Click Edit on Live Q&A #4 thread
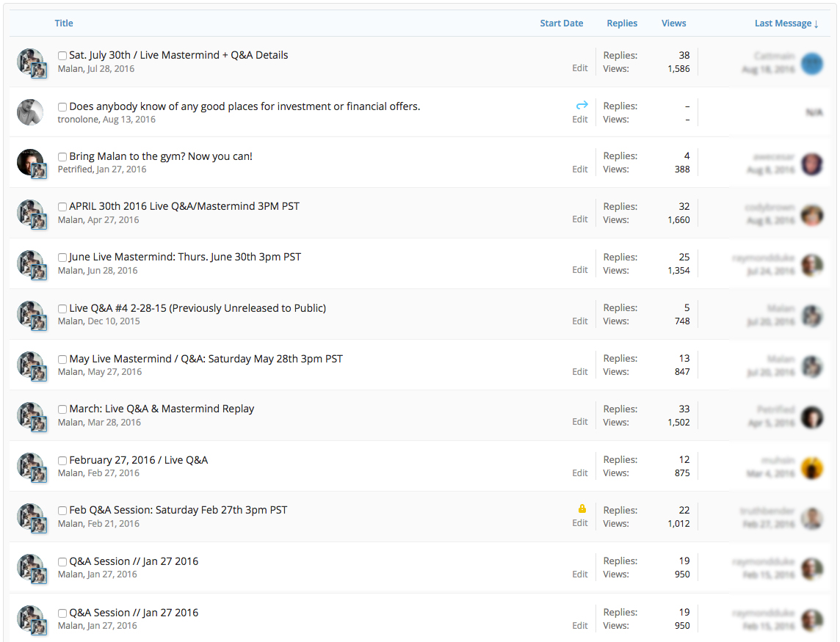This screenshot has width=840, height=642. 580,321
